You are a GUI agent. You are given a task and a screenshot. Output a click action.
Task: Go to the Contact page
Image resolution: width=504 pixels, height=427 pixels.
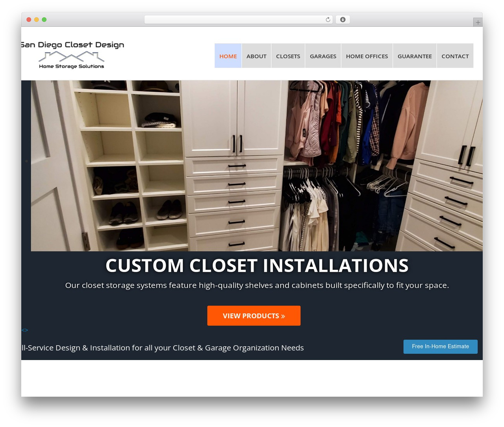pos(455,56)
